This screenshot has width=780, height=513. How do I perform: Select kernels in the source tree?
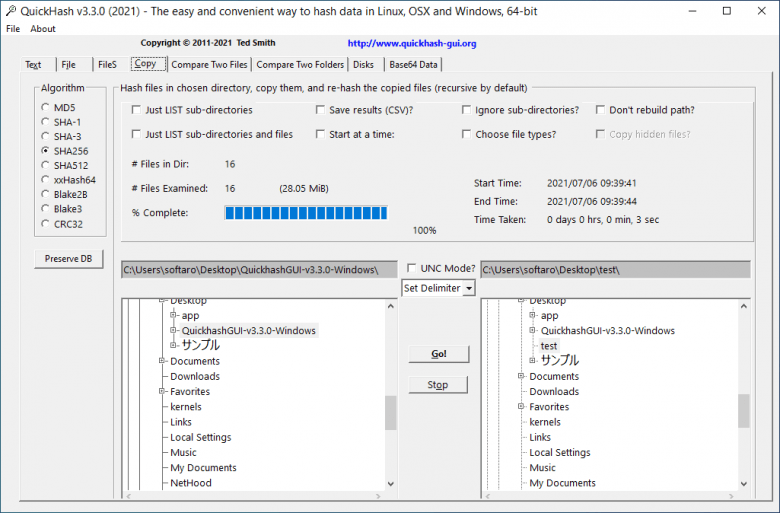pyautogui.click(x=186, y=407)
